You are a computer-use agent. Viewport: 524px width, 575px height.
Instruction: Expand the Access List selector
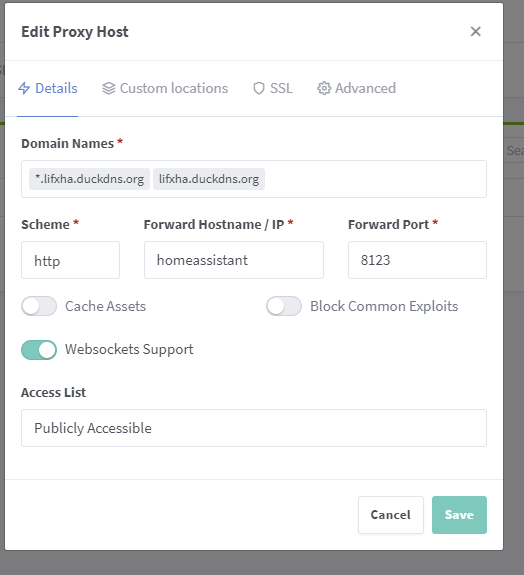point(254,428)
